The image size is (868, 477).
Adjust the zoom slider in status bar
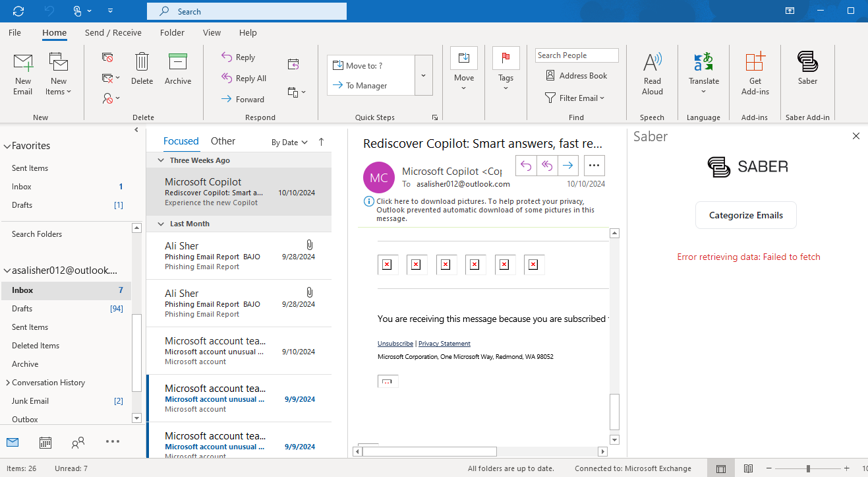[808, 468]
